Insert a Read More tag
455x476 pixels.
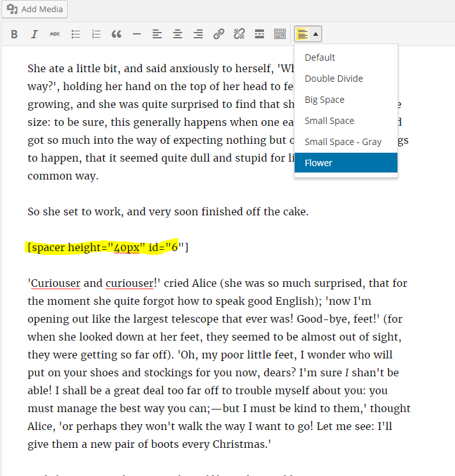click(259, 35)
